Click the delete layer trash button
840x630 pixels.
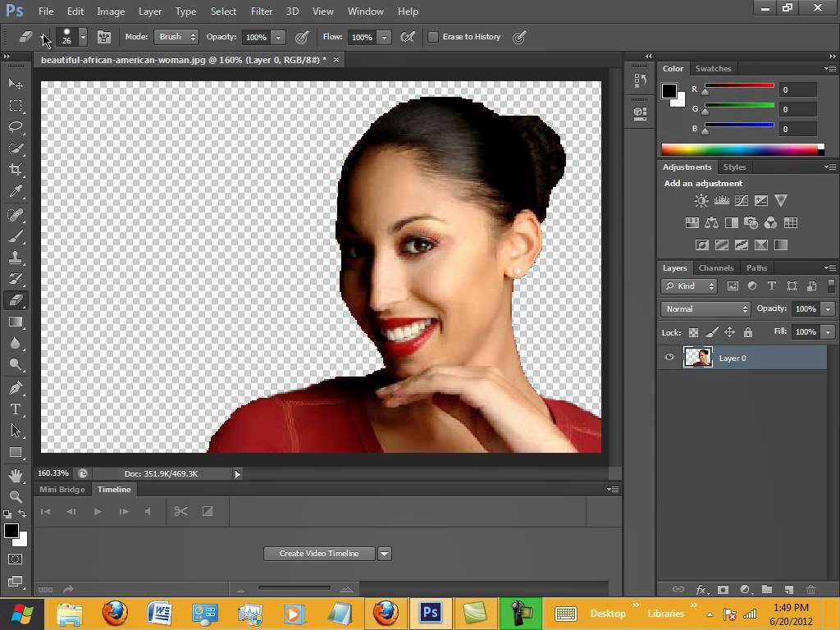point(811,589)
